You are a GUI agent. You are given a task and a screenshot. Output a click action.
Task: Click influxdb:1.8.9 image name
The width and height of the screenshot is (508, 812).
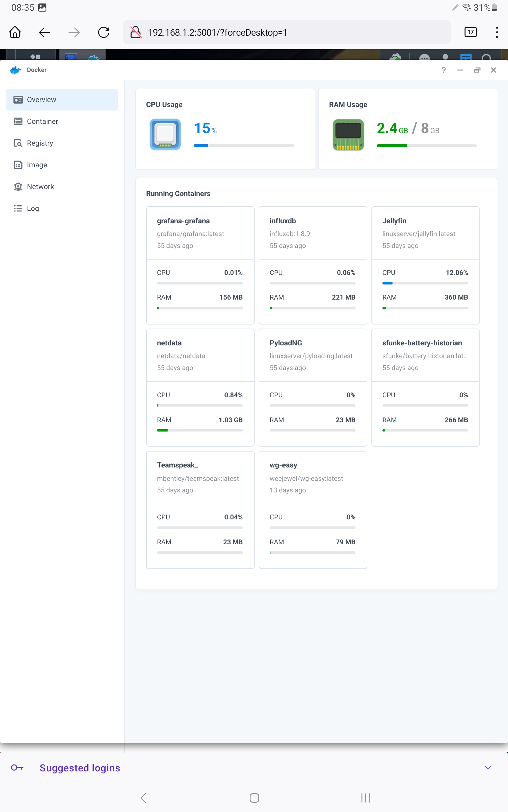tap(290, 234)
